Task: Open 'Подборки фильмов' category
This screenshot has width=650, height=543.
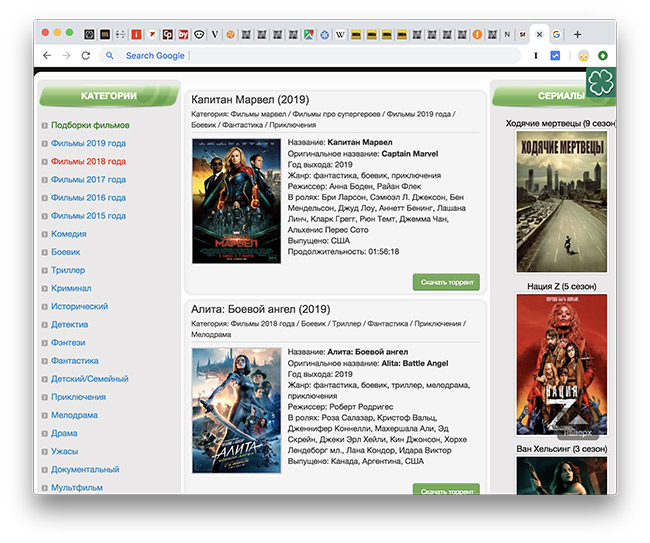Action: (x=90, y=125)
